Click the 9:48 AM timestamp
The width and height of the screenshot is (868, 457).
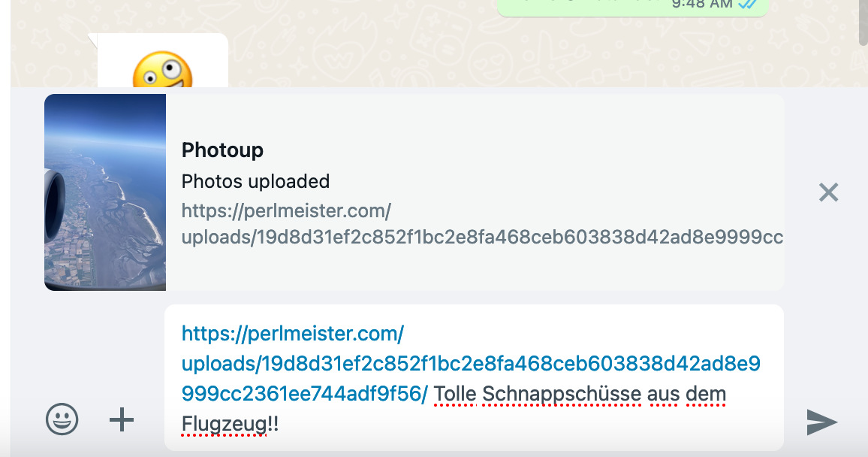pyautogui.click(x=702, y=4)
